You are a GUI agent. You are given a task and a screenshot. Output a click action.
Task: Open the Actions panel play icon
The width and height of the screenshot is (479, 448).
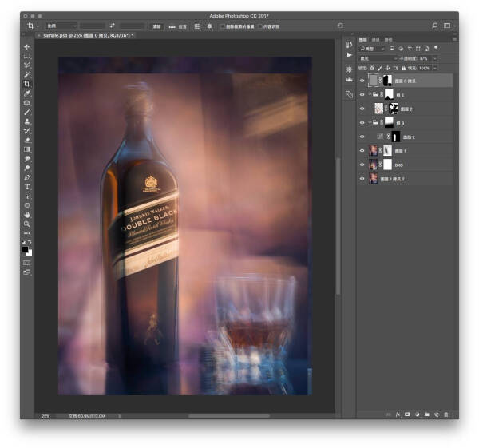coord(349,55)
